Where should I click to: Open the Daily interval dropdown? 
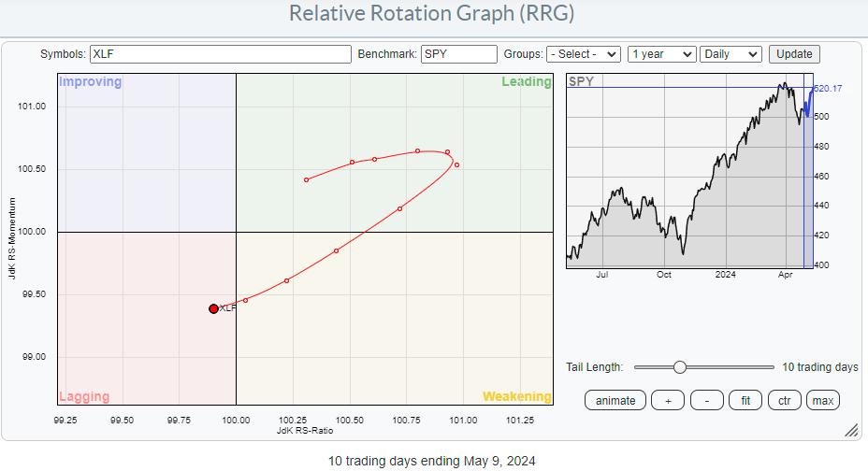pos(731,54)
